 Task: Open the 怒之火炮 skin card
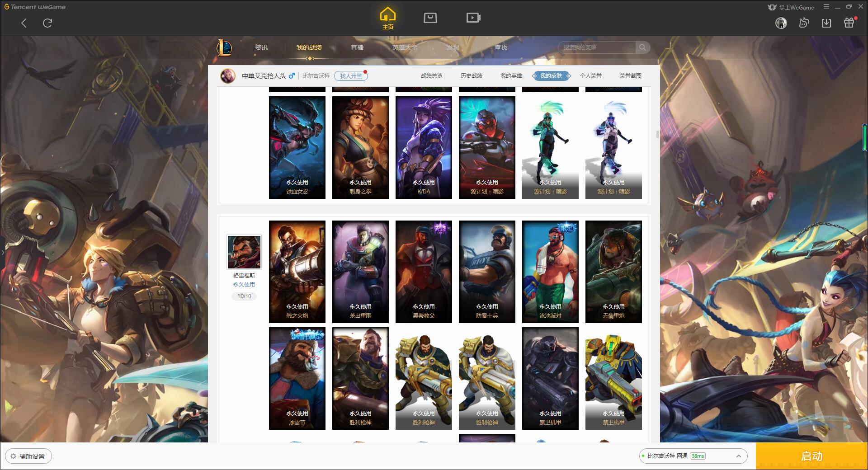(x=297, y=272)
